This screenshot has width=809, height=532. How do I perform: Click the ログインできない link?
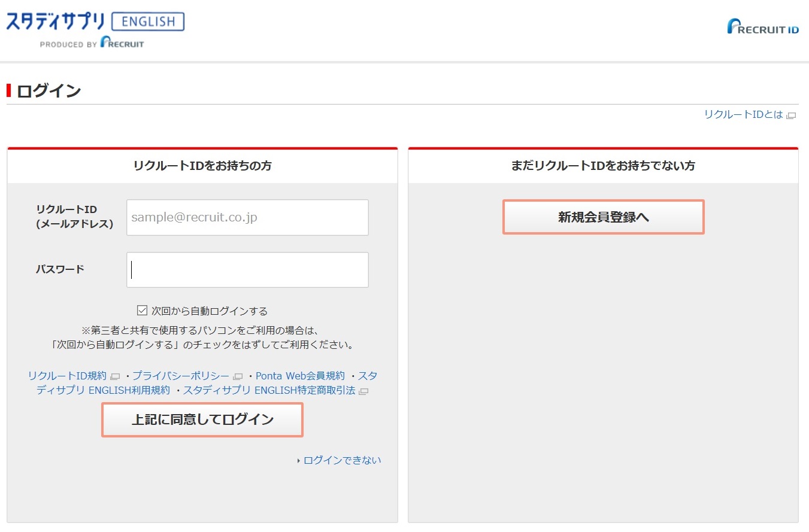pyautogui.click(x=342, y=460)
